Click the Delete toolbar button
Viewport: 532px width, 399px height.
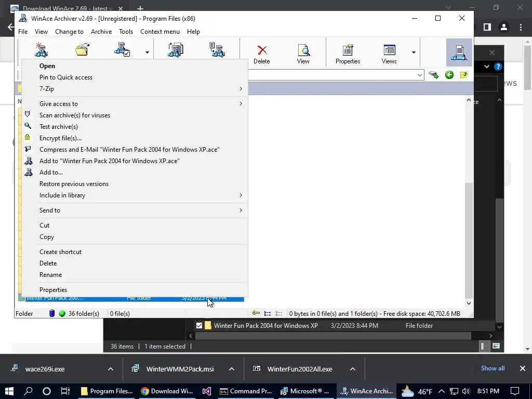pyautogui.click(x=262, y=54)
